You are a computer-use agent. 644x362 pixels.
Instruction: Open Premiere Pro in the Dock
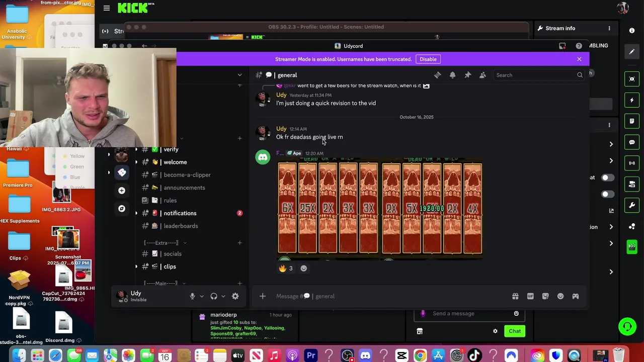pos(311,355)
